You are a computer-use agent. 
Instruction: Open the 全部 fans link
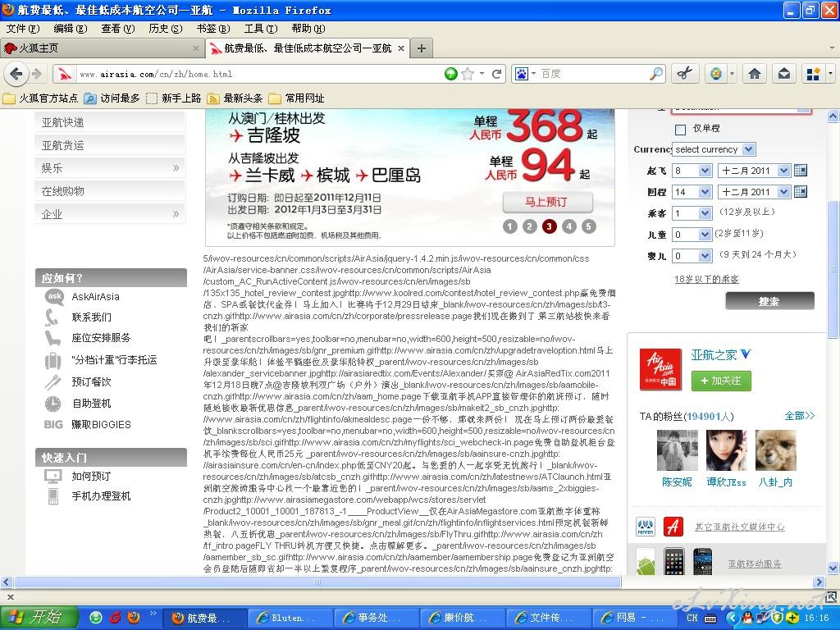799,416
